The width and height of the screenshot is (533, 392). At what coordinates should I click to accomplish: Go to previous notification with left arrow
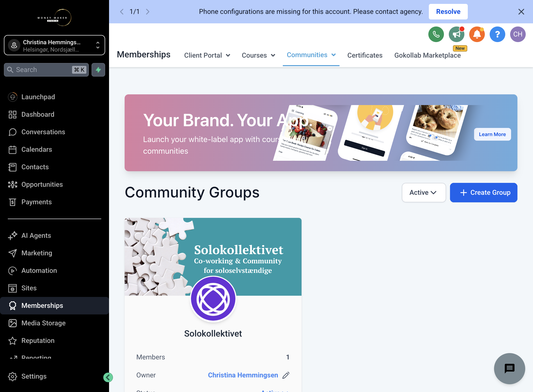point(122,12)
